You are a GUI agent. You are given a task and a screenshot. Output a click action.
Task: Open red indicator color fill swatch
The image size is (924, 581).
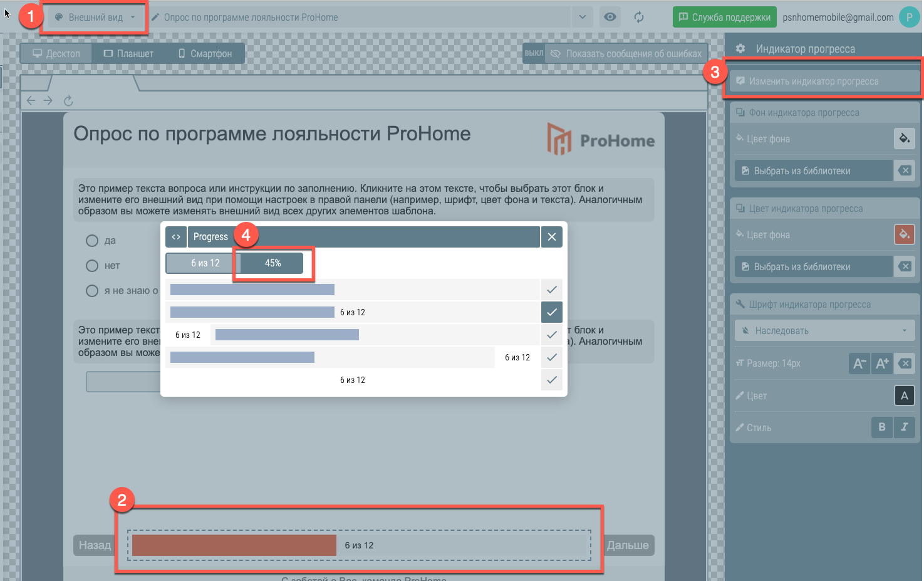905,234
